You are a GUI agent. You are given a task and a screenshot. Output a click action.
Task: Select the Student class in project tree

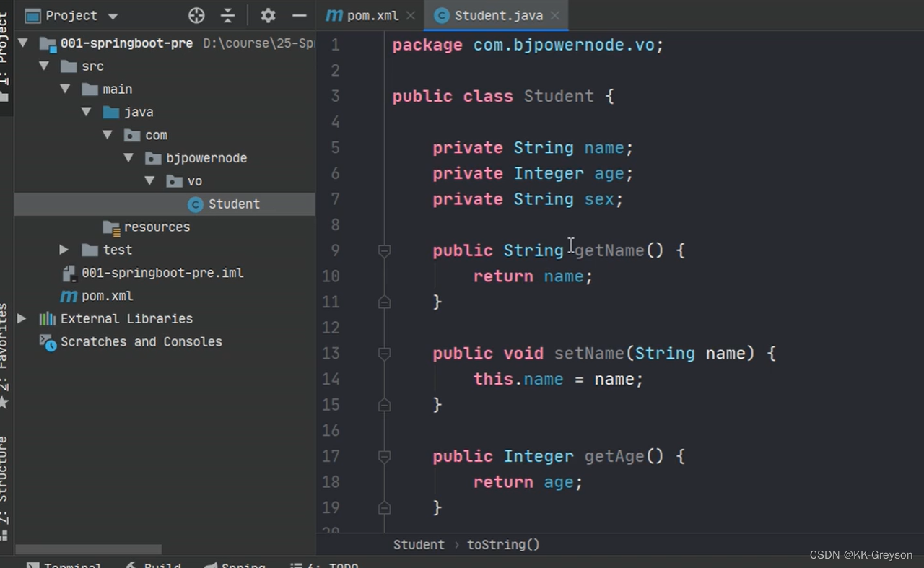point(165,204)
